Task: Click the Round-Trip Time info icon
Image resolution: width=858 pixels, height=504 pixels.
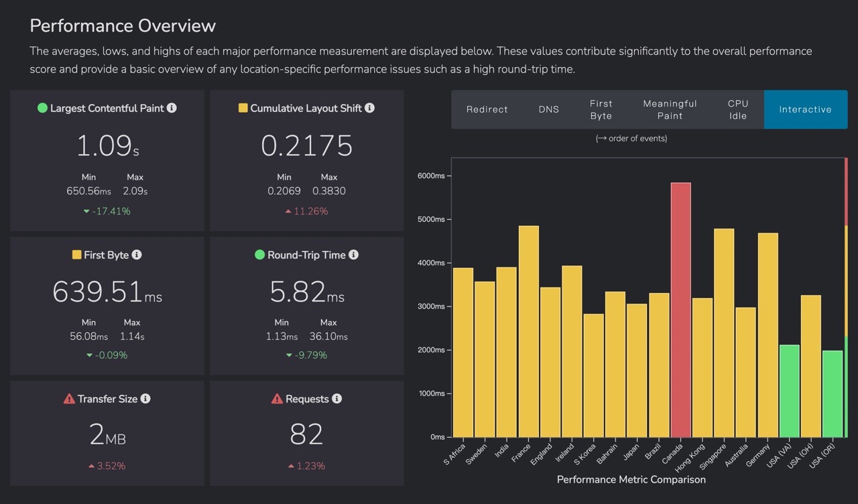Action: pos(353,255)
